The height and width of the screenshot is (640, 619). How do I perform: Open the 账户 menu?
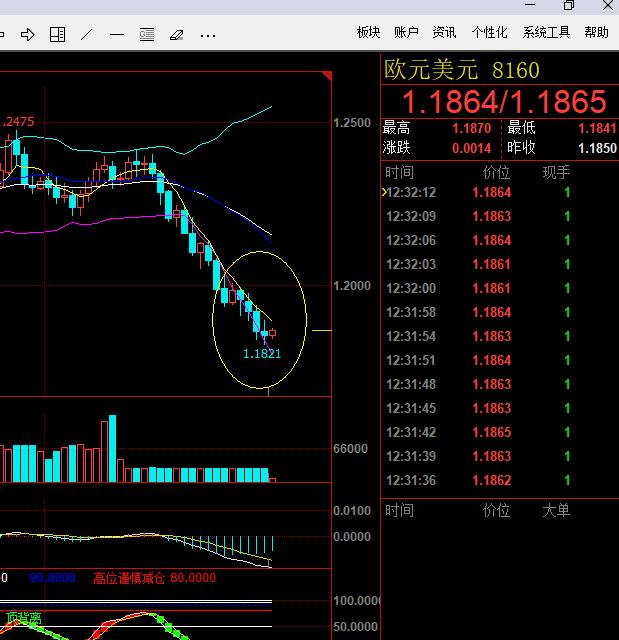tap(406, 32)
